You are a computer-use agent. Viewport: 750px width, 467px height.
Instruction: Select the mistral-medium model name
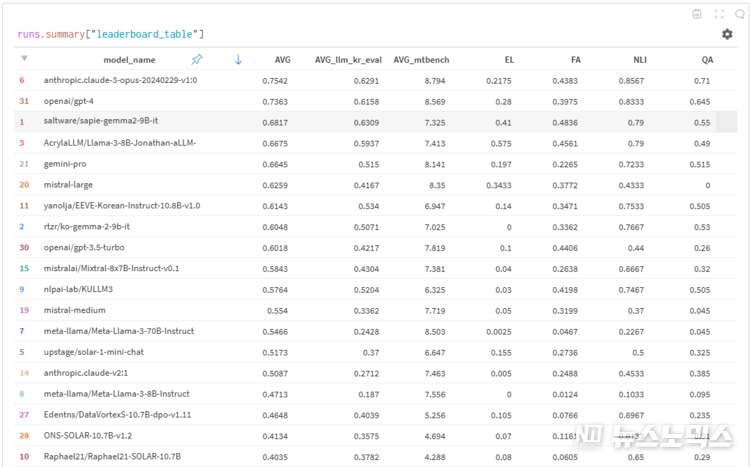[x=75, y=310]
